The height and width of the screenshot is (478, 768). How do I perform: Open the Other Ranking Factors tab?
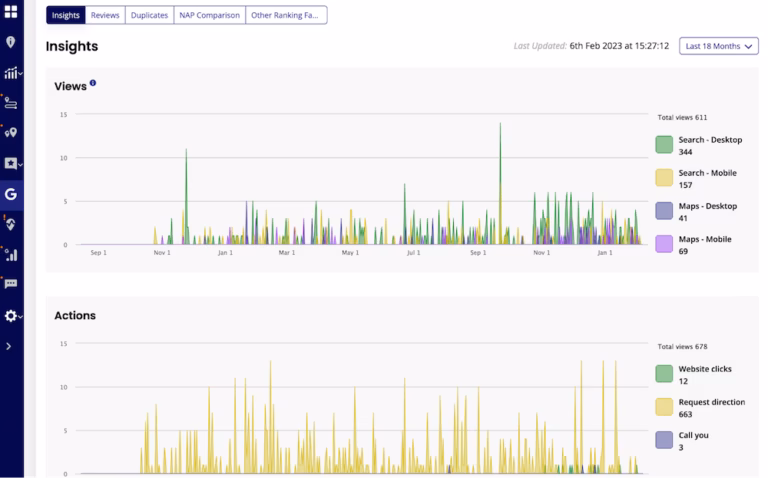pyautogui.click(x=286, y=16)
